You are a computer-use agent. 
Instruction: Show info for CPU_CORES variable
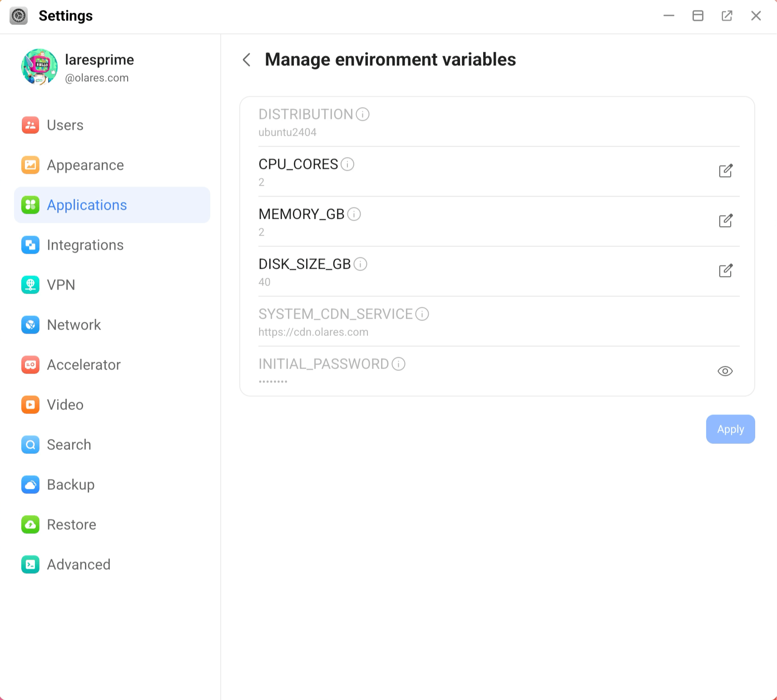[347, 164]
